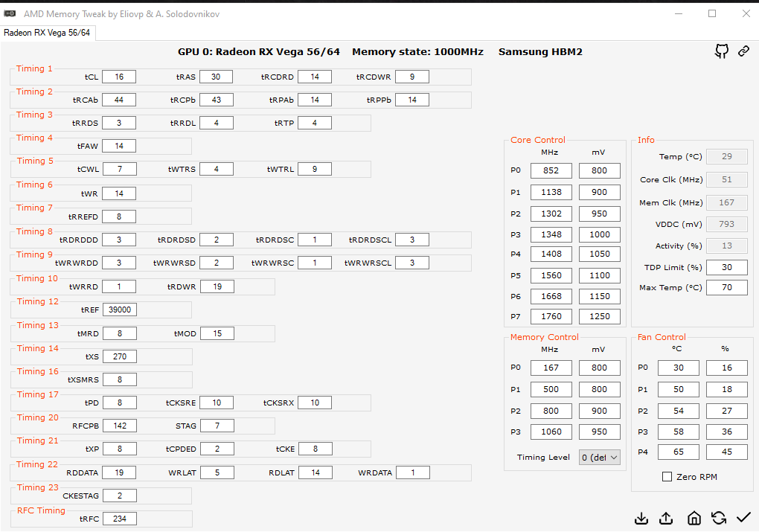This screenshot has width=759, height=532.
Task: Click the app icon in title bar
Action: click(10, 13)
